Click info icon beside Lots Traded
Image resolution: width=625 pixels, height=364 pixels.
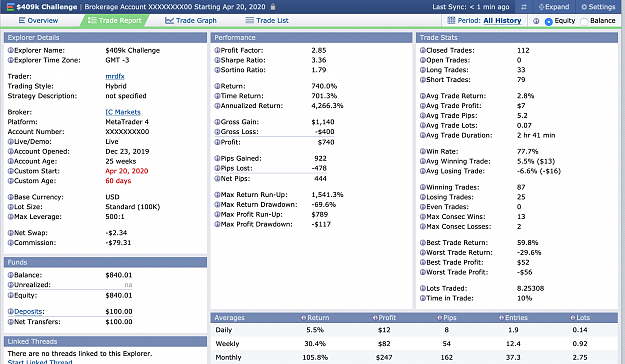click(x=423, y=288)
